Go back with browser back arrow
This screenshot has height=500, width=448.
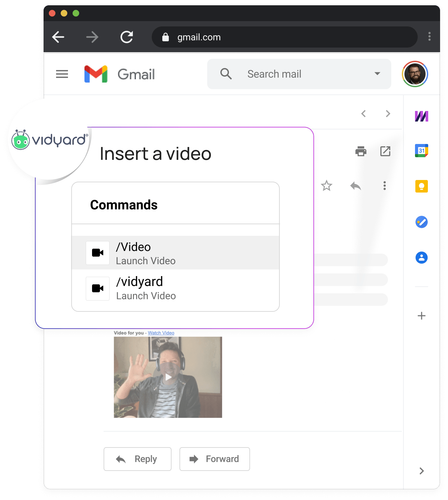pyautogui.click(x=58, y=37)
